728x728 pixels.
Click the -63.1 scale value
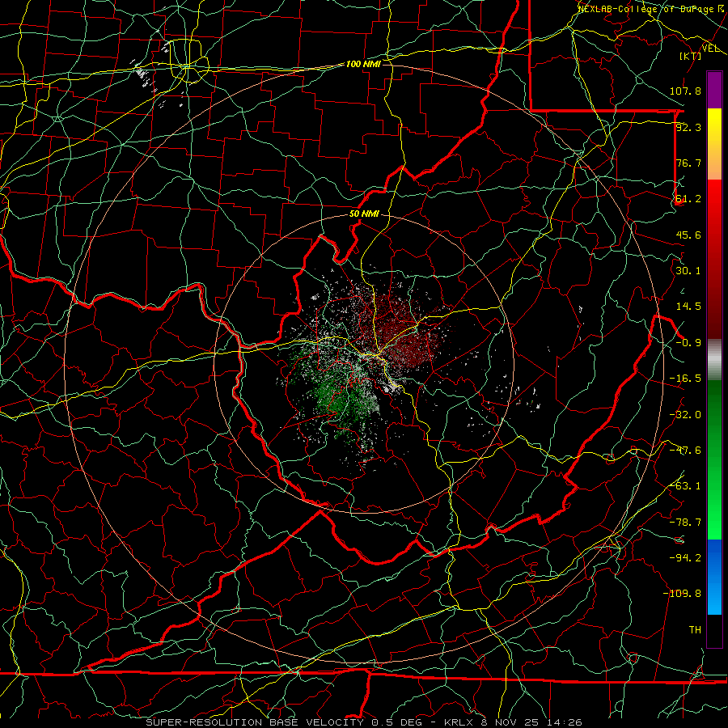point(686,486)
